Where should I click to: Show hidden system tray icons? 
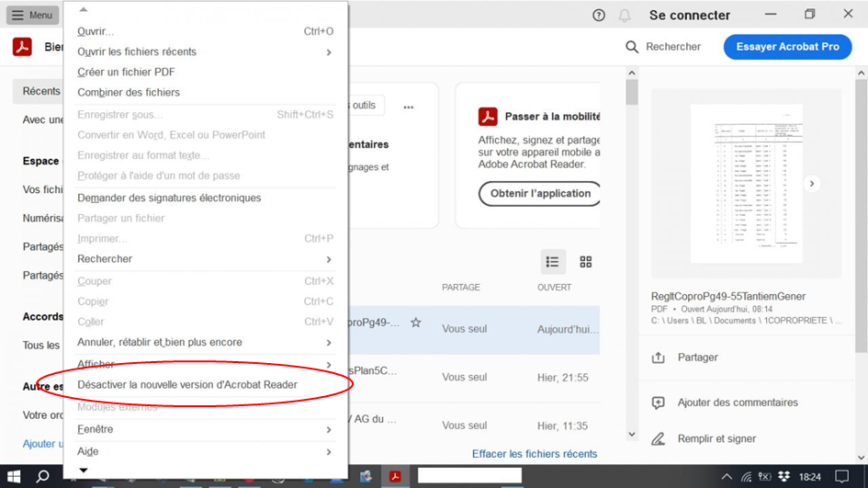pyautogui.click(x=727, y=476)
